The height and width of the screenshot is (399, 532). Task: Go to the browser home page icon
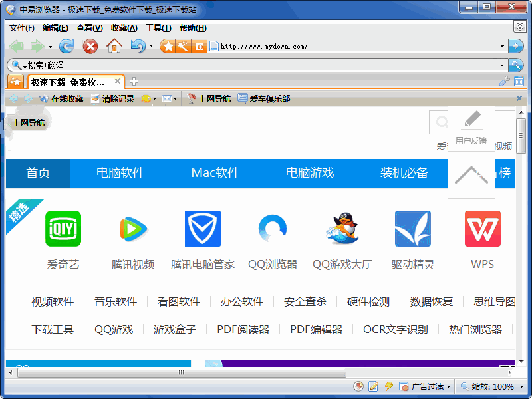coord(114,46)
